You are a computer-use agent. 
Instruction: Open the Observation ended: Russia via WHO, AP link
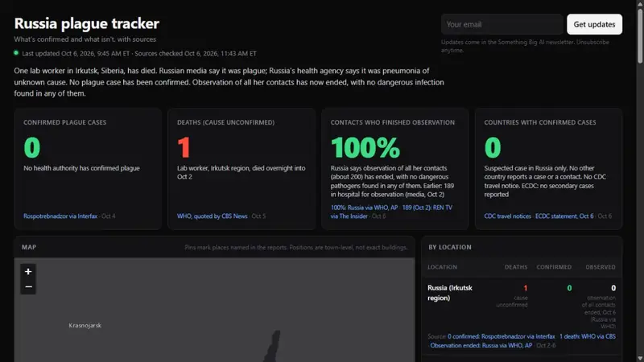tap(481, 345)
